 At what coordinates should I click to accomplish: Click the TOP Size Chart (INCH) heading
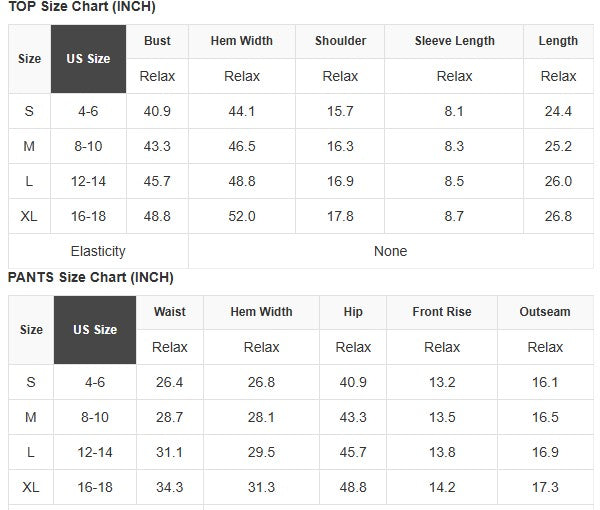(82, 7)
